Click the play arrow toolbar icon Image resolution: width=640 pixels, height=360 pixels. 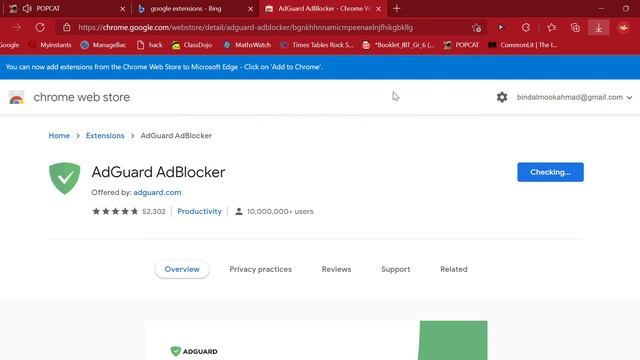pyautogui.click(x=501, y=27)
